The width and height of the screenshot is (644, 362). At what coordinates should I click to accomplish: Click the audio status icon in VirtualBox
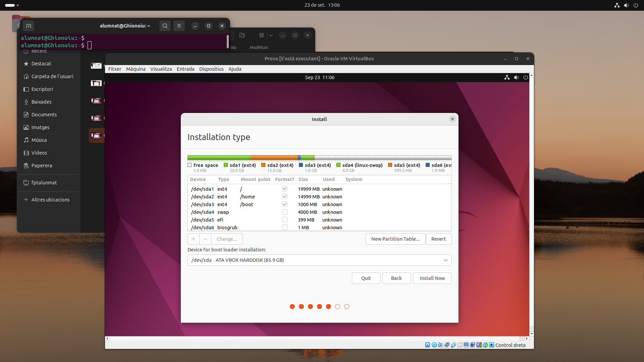(x=440, y=345)
